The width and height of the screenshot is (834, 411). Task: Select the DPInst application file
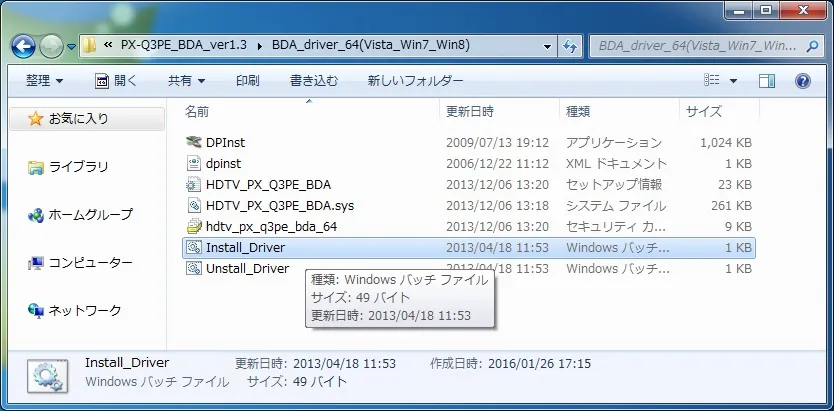(226, 142)
